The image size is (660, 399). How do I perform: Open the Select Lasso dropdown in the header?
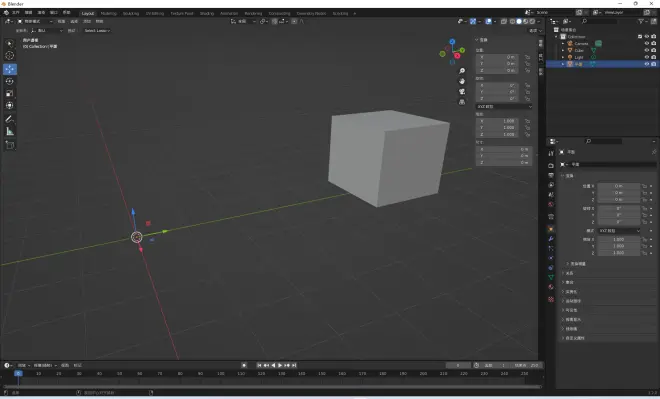tap(97, 31)
